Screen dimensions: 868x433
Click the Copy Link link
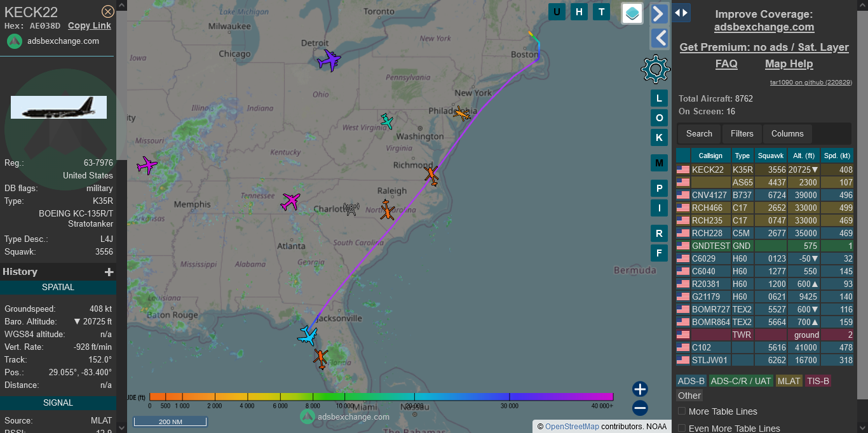click(x=90, y=25)
